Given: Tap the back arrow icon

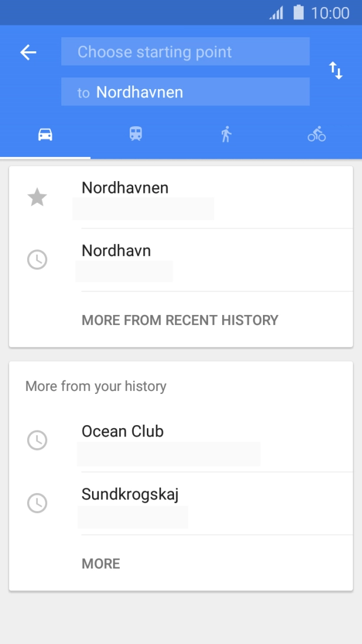Looking at the screenshot, I should (x=28, y=52).
